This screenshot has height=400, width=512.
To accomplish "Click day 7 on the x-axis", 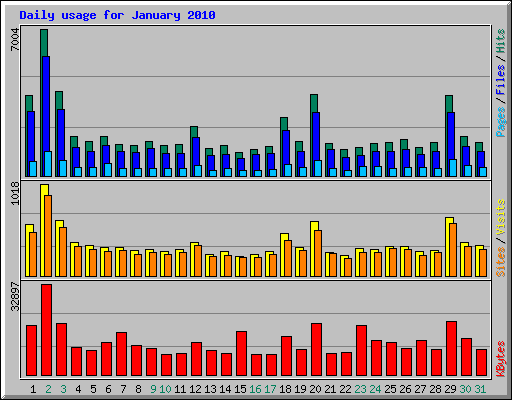I will click(123, 389).
